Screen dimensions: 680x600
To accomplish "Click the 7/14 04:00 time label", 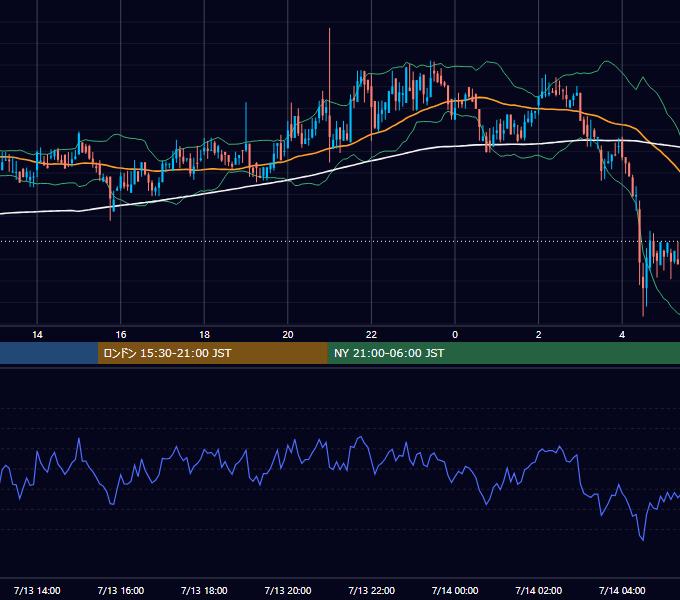I will pos(622,590).
